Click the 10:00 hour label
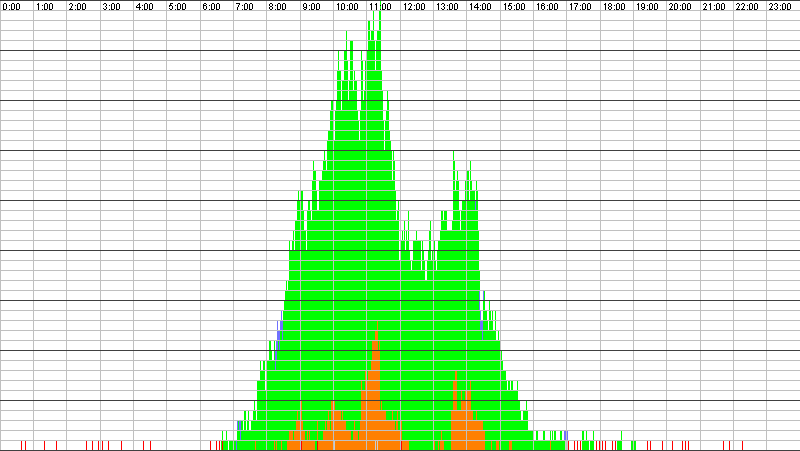The height and width of the screenshot is (451, 800). (x=347, y=7)
